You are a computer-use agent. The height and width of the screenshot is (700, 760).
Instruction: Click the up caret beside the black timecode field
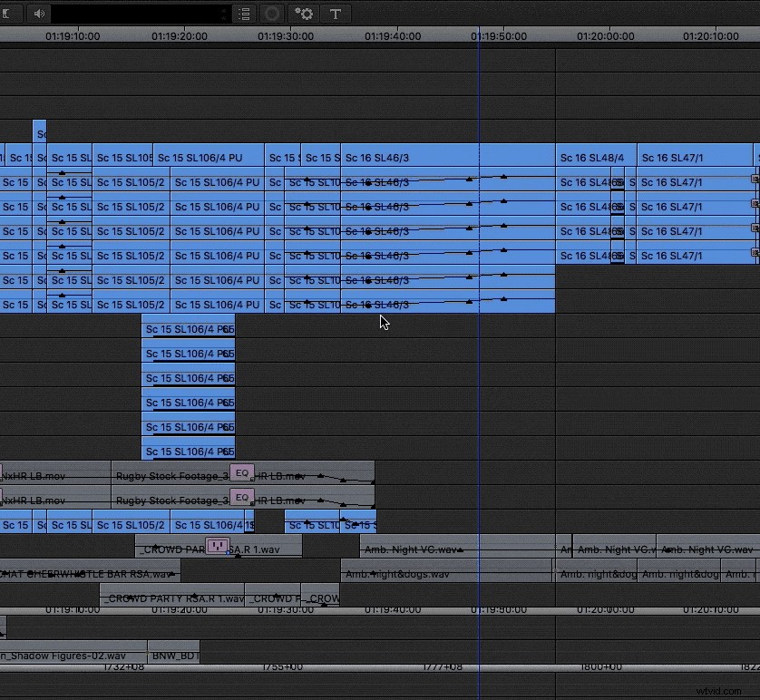tap(224, 8)
